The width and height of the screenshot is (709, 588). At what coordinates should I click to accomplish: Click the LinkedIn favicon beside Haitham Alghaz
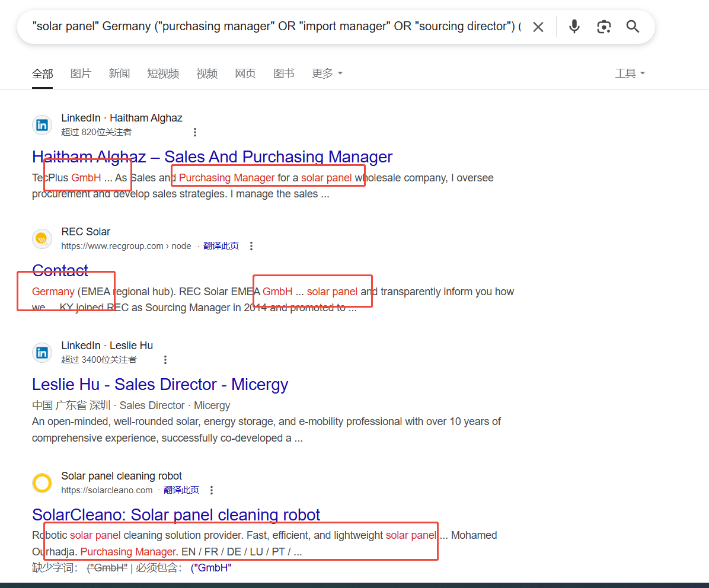click(x=42, y=124)
